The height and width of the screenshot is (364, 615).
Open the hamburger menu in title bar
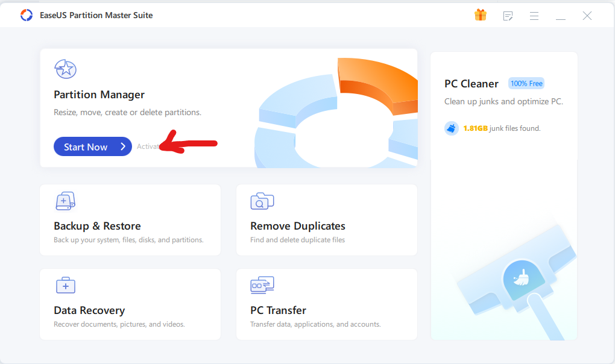pyautogui.click(x=534, y=16)
